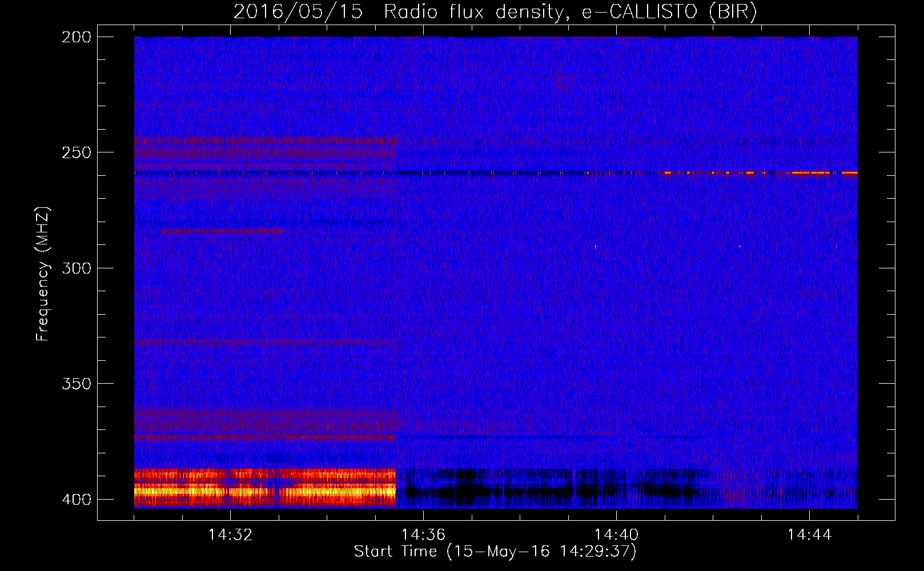Click the orange interference line near 260 MHz after 14:41
Viewport: 924px width, 571px height.
tap(761, 172)
